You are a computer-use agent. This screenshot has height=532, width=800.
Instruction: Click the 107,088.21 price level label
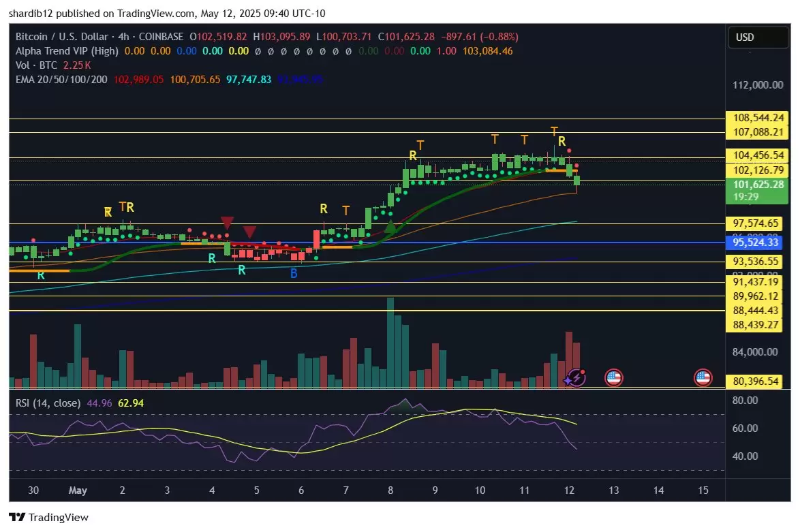click(758, 132)
